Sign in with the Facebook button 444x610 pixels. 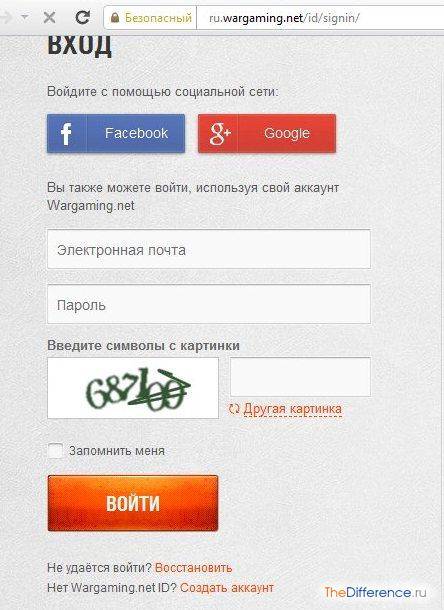[116, 133]
